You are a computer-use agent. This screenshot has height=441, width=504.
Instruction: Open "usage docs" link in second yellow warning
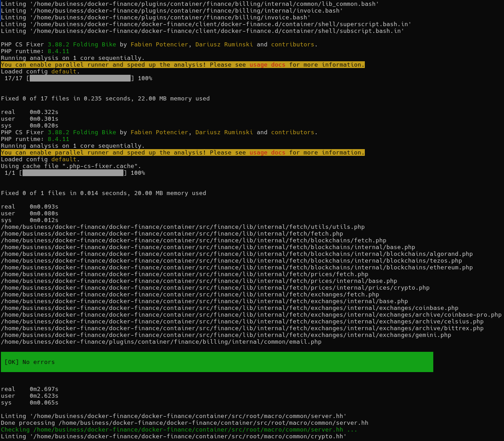(x=267, y=153)
